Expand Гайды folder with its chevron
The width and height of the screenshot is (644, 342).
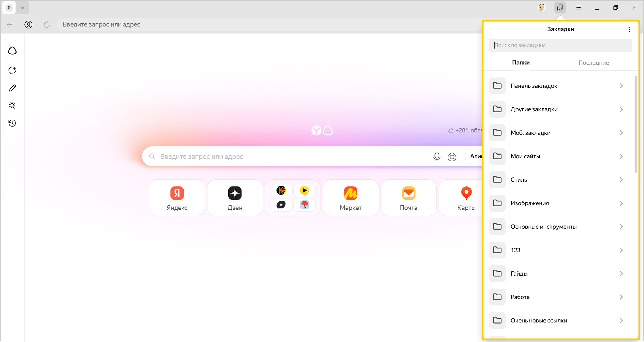tap(621, 274)
